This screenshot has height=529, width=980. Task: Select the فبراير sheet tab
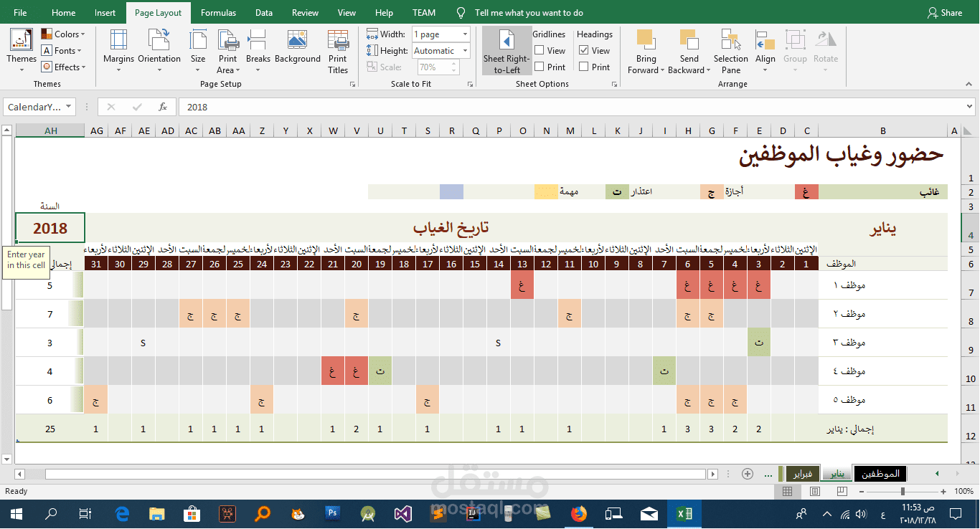tap(803, 474)
